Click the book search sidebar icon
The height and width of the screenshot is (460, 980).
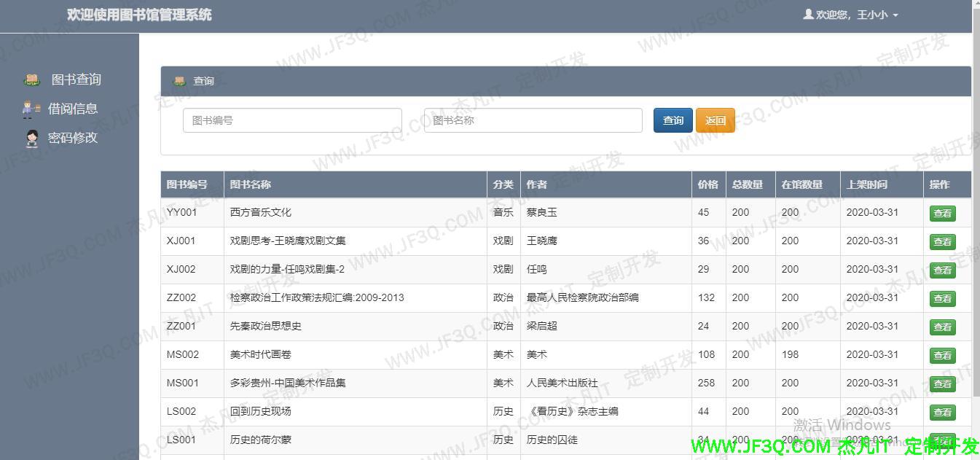point(31,80)
